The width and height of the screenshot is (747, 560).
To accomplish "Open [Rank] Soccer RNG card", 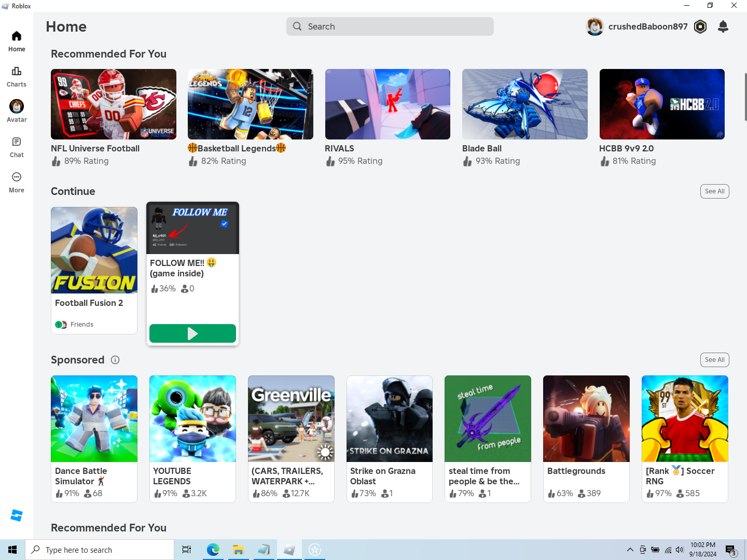I will (x=685, y=439).
